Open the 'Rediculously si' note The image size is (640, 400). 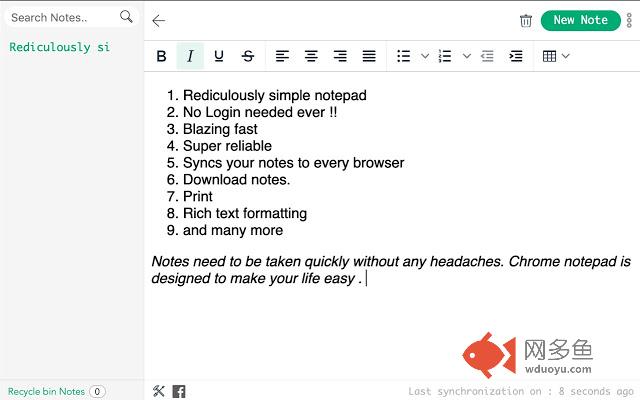[x=60, y=47]
